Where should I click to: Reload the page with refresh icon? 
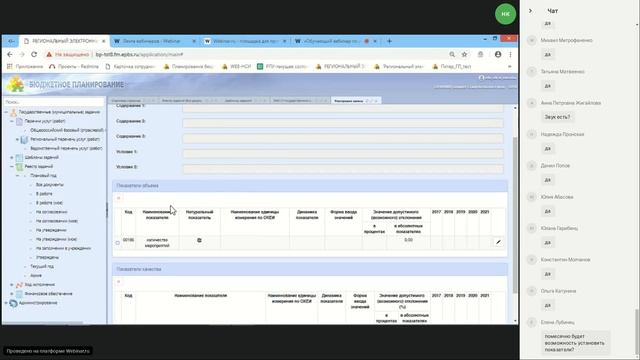34,54
